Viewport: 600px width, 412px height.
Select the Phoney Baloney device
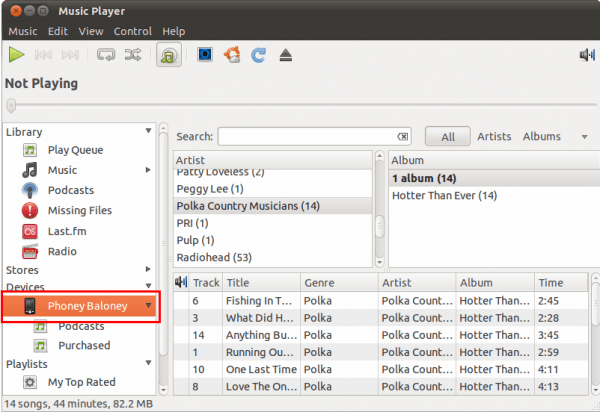coord(80,306)
